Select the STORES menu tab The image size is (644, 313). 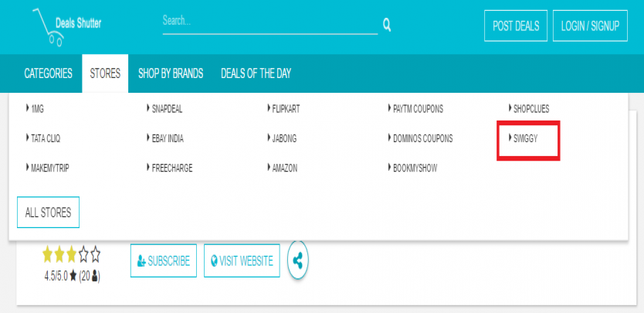tap(105, 73)
